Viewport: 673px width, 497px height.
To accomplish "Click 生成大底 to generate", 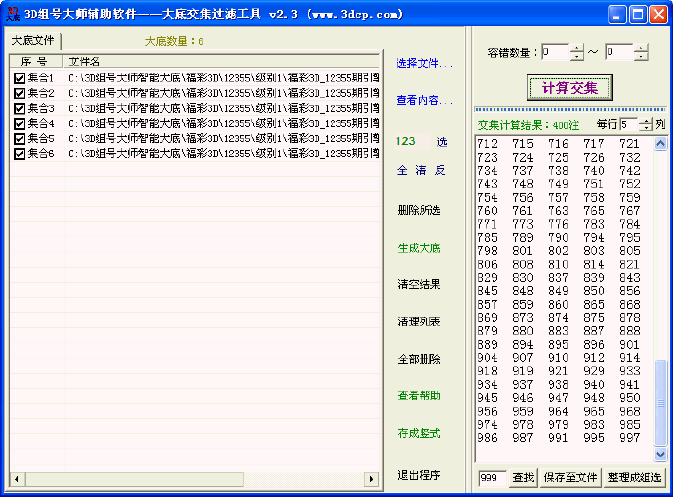I will [x=418, y=247].
